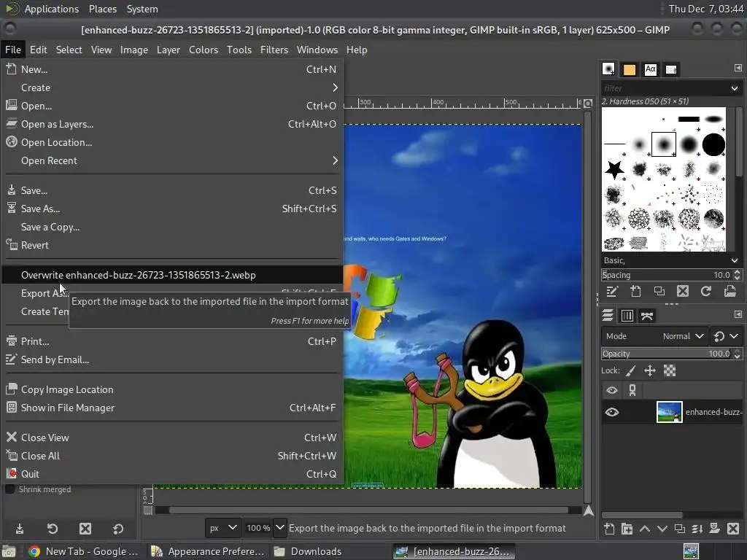Click navigate image display icon
The height and width of the screenshot is (560, 747).
click(589, 510)
